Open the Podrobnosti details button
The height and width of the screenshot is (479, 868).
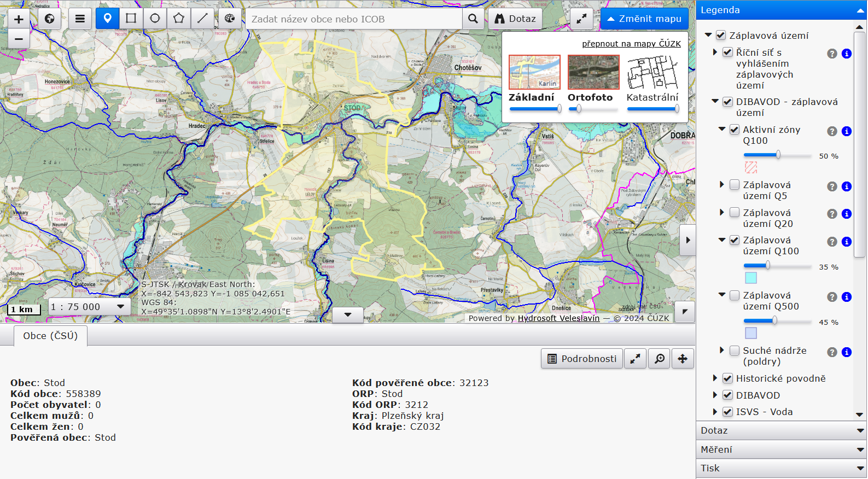coord(582,359)
